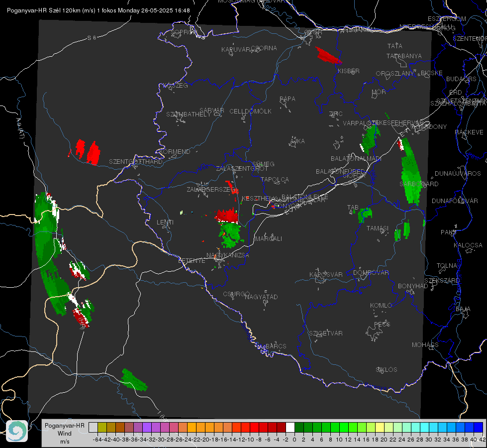
Task: Click the BALATONALMADI town label
Action: tap(356, 159)
